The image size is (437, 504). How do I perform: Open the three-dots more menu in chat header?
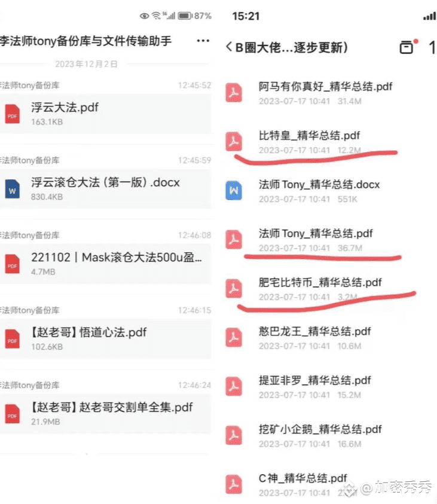coord(203,41)
